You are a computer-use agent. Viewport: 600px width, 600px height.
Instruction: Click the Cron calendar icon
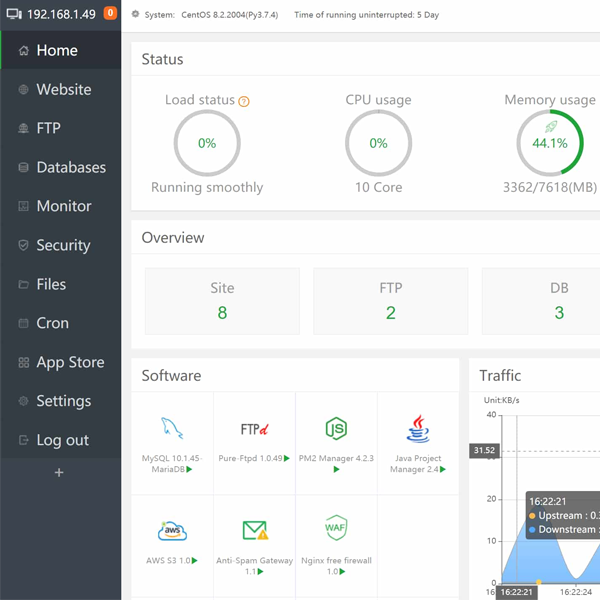tap(23, 323)
